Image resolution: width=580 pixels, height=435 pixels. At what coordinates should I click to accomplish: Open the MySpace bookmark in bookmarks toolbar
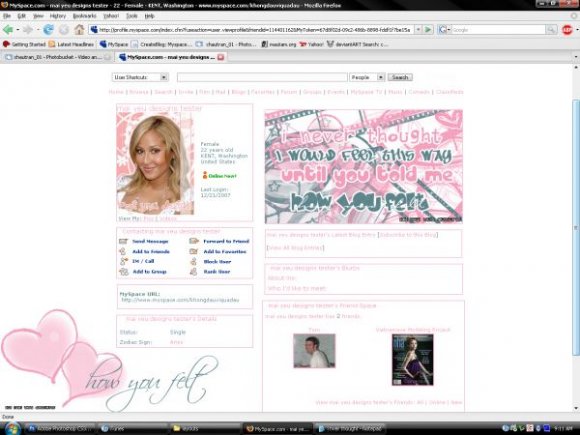tap(114, 44)
